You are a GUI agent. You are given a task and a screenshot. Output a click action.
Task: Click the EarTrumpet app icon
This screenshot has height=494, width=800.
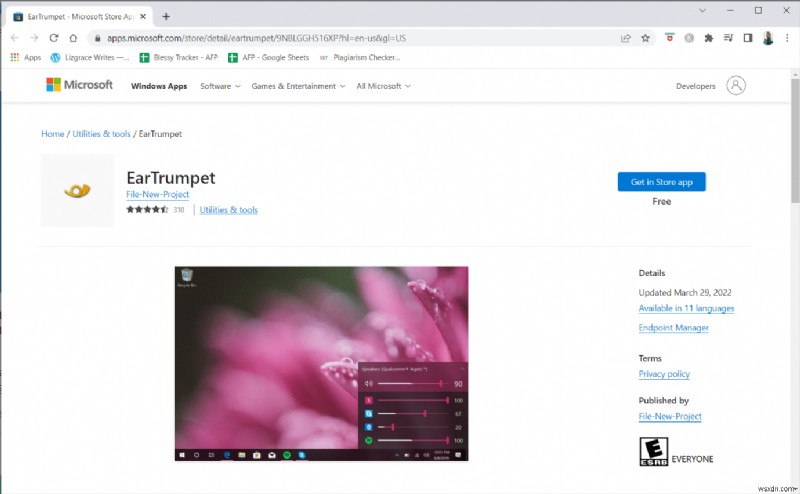pyautogui.click(x=77, y=190)
